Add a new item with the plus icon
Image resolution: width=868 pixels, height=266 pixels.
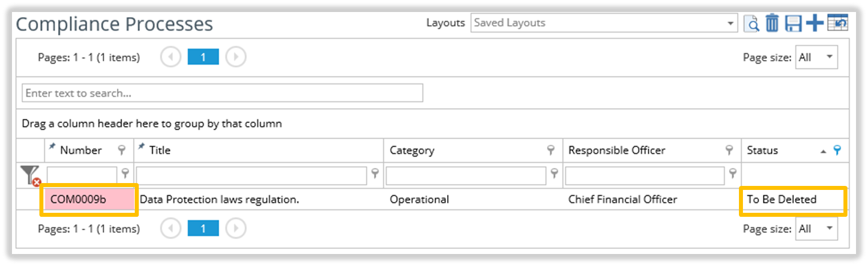(x=814, y=23)
